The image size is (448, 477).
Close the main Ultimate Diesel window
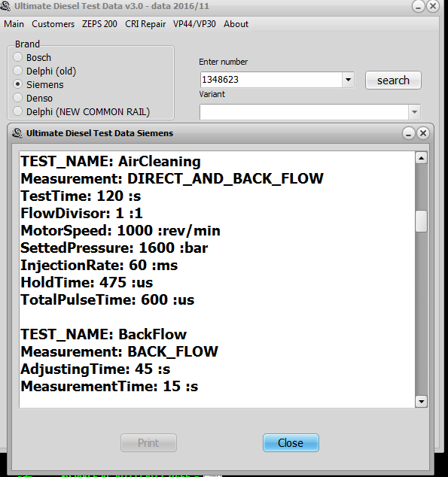(432, 6)
